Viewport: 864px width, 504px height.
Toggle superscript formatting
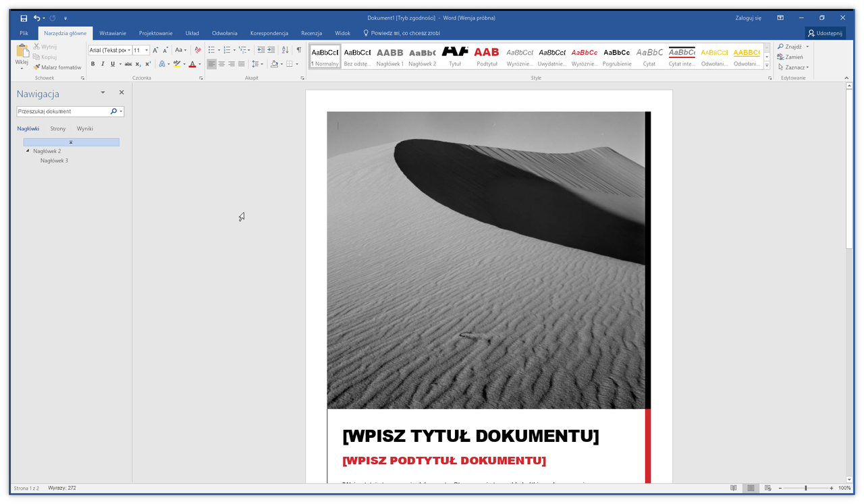(x=148, y=64)
